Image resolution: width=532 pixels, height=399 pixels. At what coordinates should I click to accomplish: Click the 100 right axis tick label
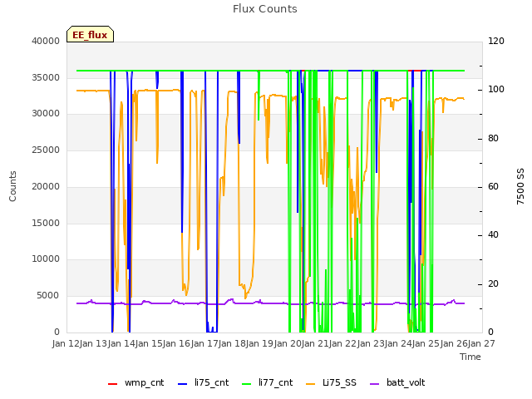(x=496, y=90)
